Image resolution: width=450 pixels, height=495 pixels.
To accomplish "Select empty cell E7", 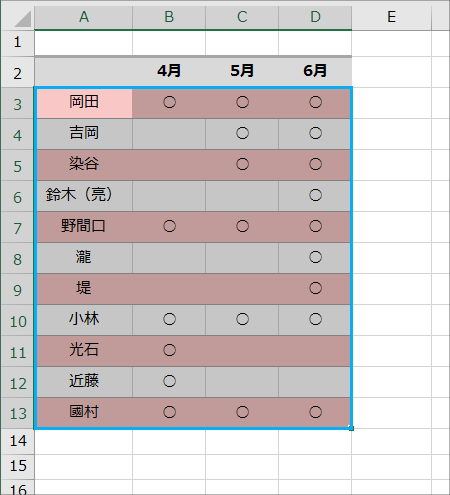I will click(391, 227).
